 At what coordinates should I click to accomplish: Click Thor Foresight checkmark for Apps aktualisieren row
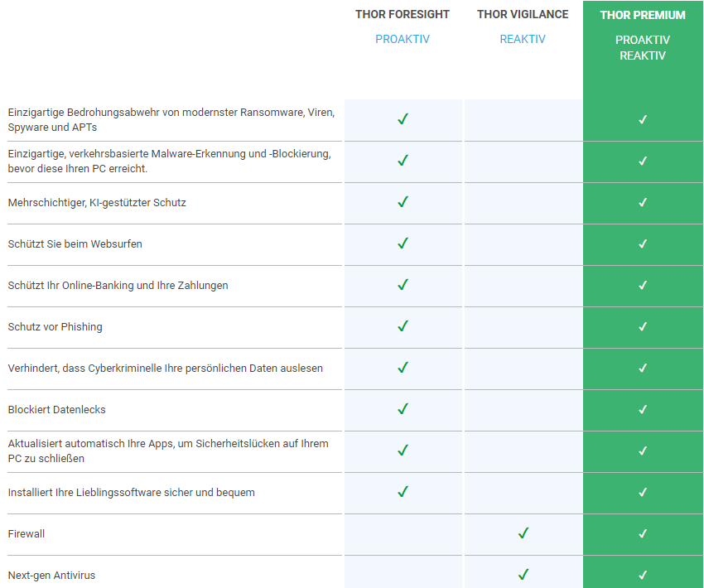403,451
